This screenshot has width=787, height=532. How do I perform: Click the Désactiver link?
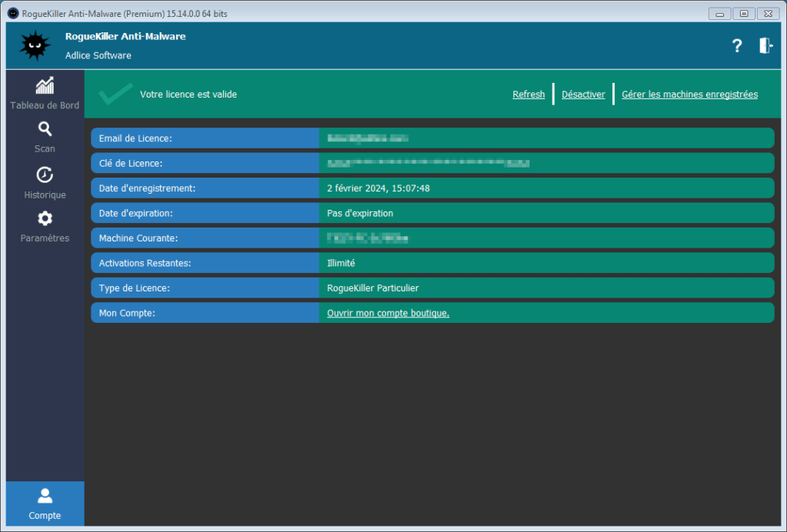click(583, 95)
